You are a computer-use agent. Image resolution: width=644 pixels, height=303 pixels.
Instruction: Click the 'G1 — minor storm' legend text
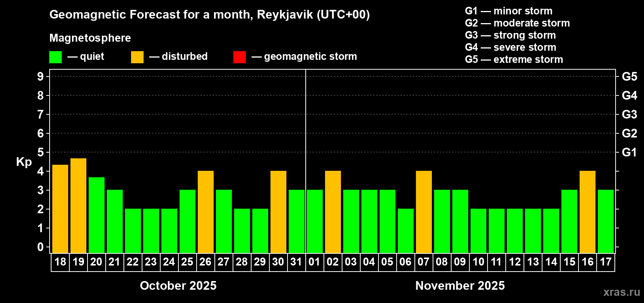click(509, 11)
